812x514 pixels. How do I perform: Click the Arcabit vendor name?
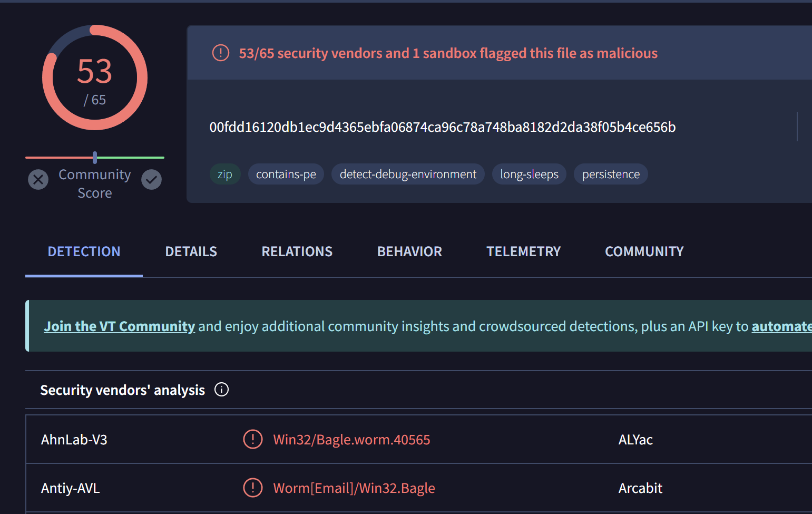[x=640, y=488]
